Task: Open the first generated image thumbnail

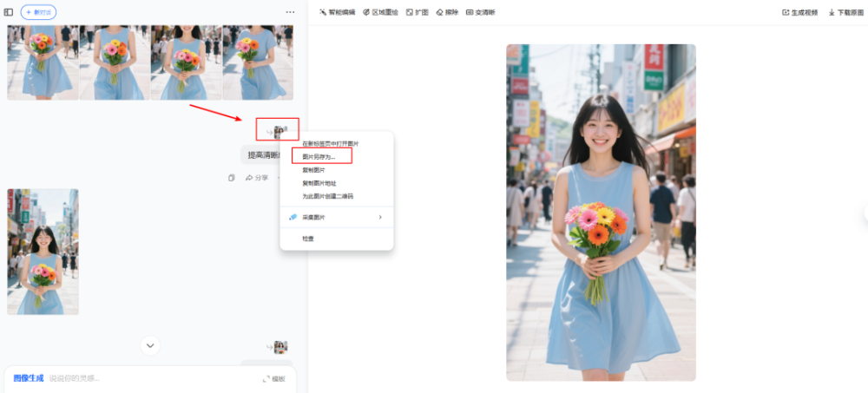Action: pyautogui.click(x=43, y=62)
